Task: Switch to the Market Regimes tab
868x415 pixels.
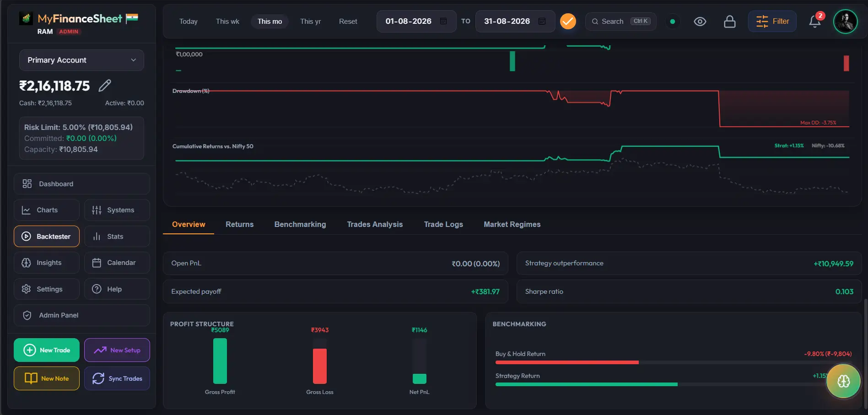Action: [x=512, y=224]
